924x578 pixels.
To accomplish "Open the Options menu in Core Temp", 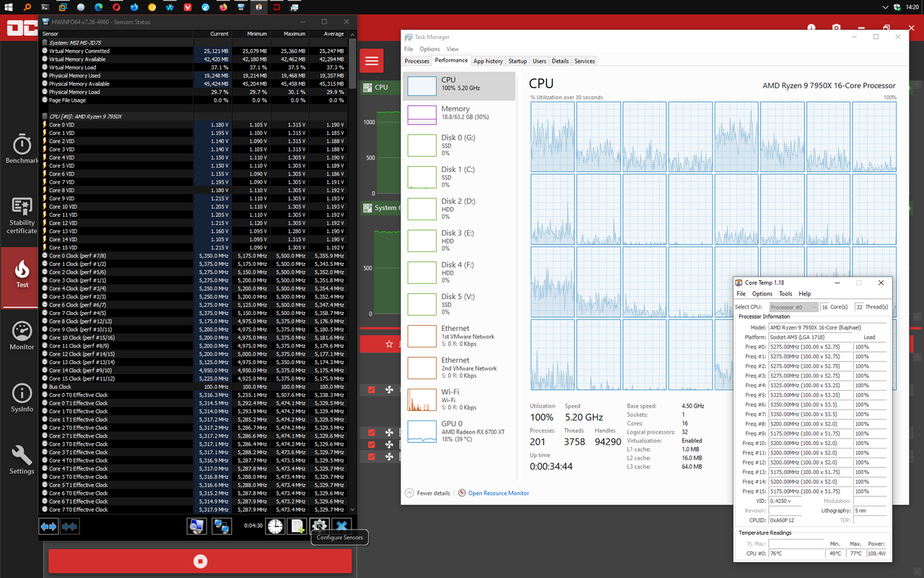I will 762,293.
